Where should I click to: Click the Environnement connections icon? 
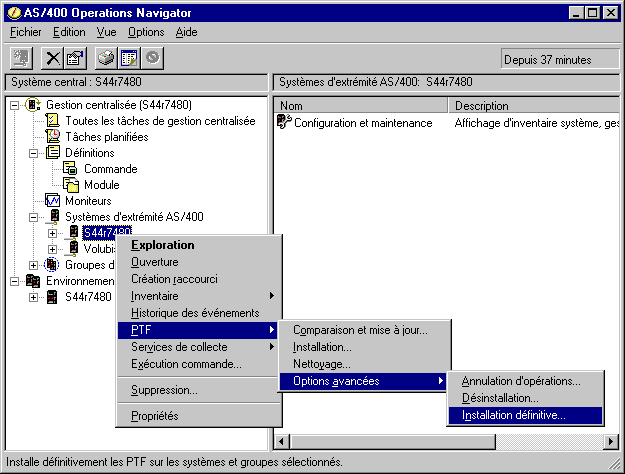coord(33,281)
